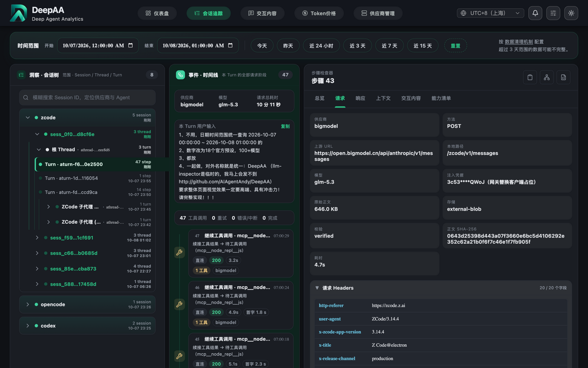Select the 近 7 天 range button

[x=390, y=46]
